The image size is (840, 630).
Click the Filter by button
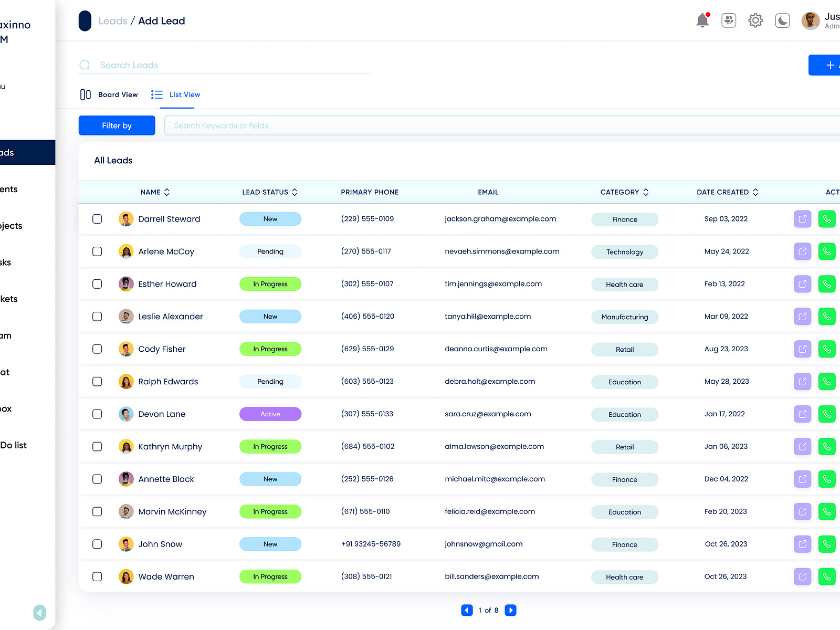117,125
